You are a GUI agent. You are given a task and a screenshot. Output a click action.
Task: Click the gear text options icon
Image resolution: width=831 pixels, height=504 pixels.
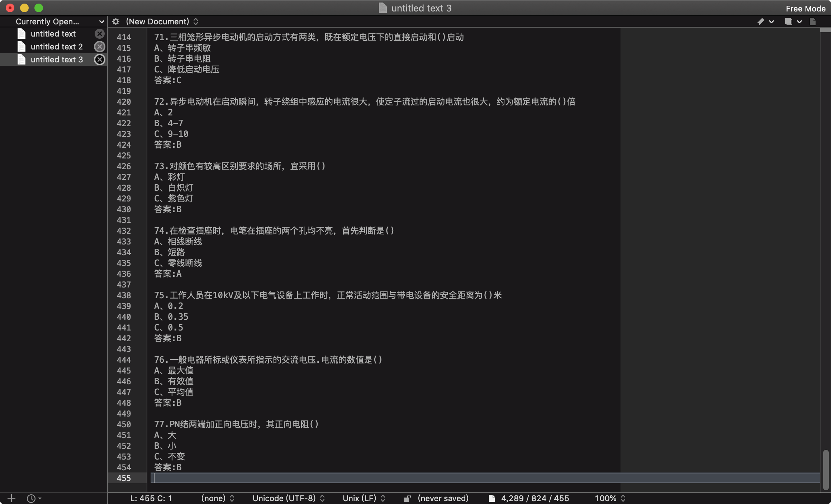(x=115, y=22)
